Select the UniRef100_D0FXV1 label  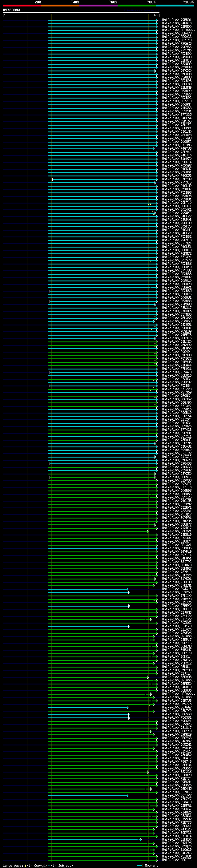177,531
